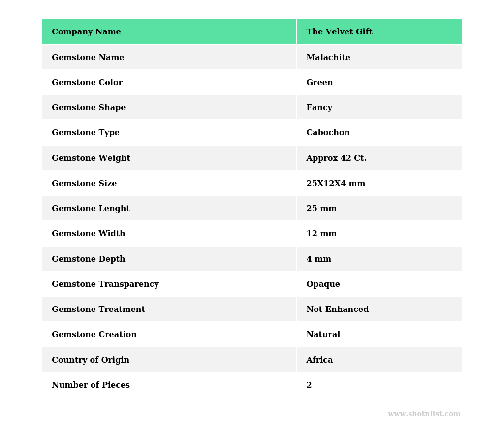
Task: Click the 25X12X4 mm size value
Action: [336, 184]
